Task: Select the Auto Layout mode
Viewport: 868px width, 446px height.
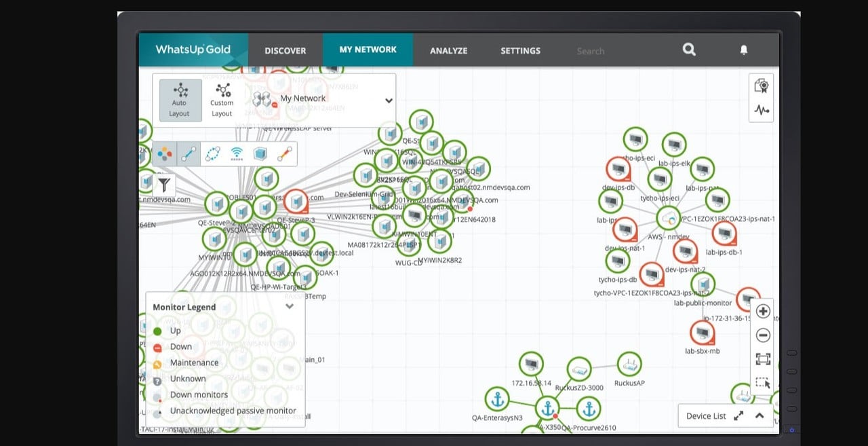Action: (x=180, y=100)
